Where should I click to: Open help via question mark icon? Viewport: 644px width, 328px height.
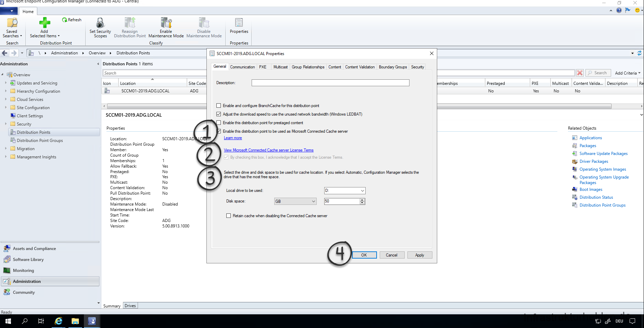click(619, 10)
